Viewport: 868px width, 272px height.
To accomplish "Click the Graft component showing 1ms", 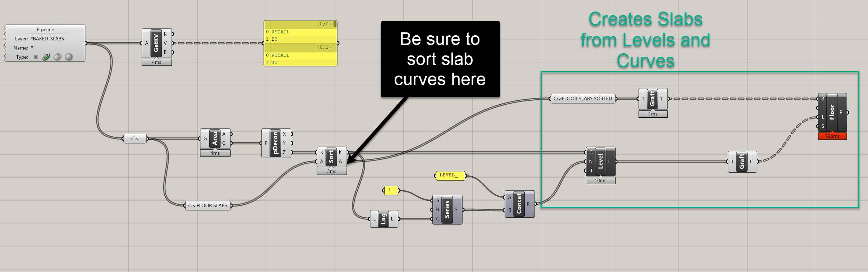I will pos(652,99).
